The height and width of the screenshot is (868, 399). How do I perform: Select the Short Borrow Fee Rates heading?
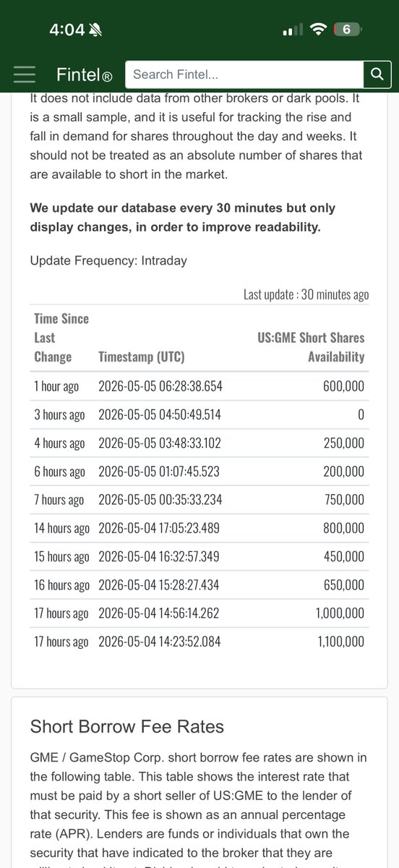click(127, 727)
